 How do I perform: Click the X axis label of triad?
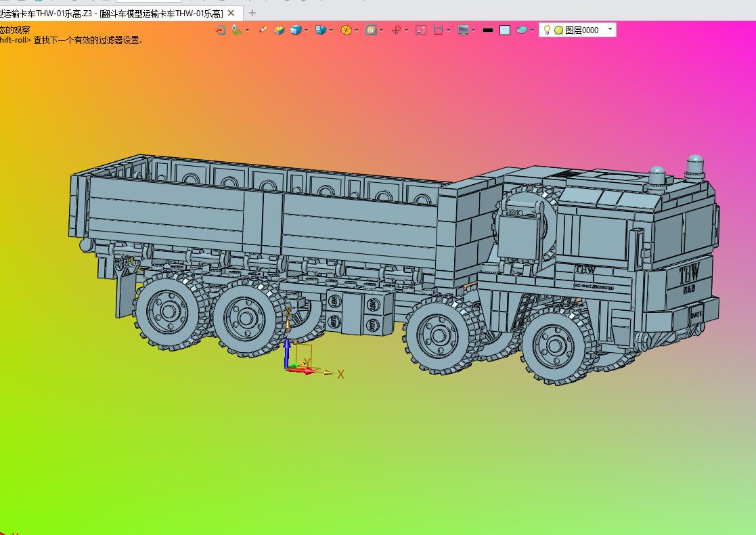pos(340,374)
